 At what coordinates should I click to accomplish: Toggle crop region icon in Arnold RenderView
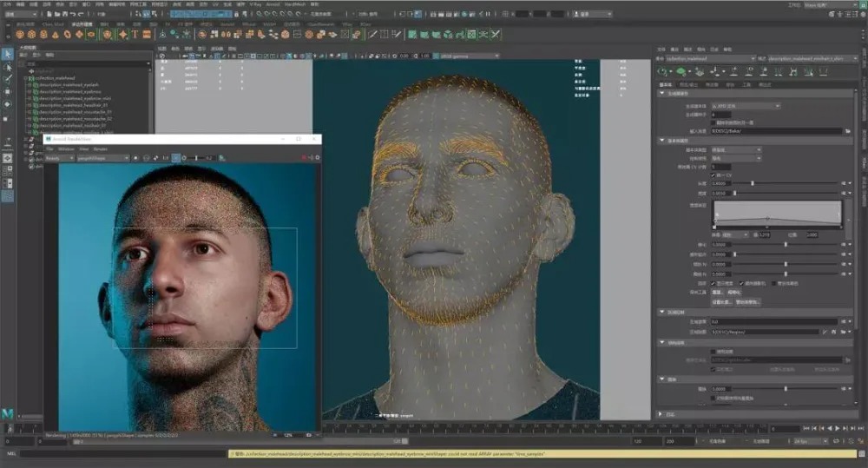point(176,158)
